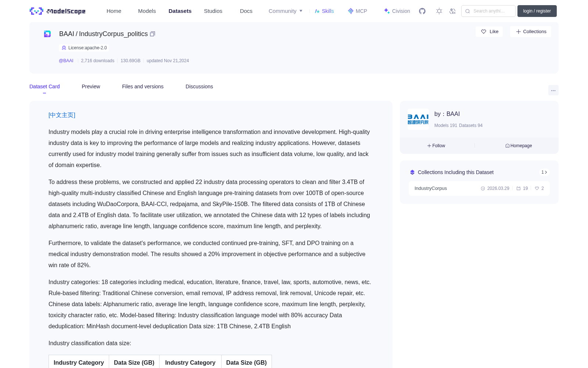Viewport: 588px width, 368px height.
Task: Click the MCP diamond icon
Action: (351, 11)
